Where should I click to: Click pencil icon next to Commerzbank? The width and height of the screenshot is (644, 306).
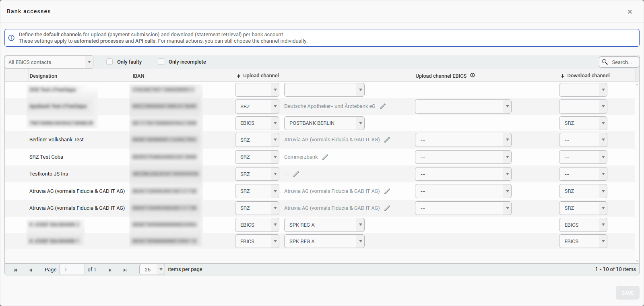[x=325, y=157]
